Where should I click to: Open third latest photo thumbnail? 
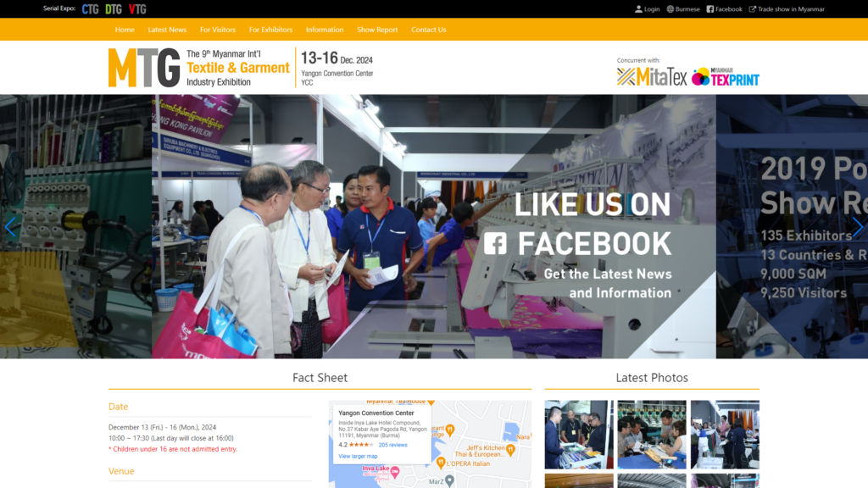pyautogui.click(x=725, y=435)
